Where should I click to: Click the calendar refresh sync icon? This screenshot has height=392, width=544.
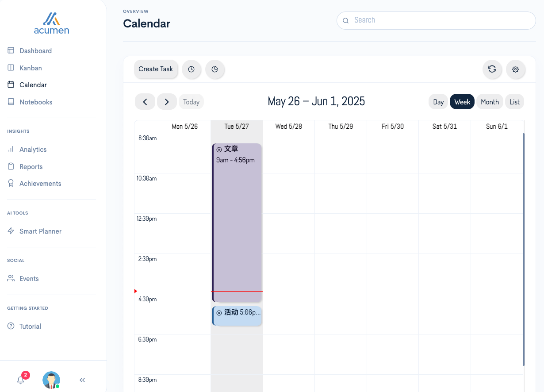[x=492, y=69]
